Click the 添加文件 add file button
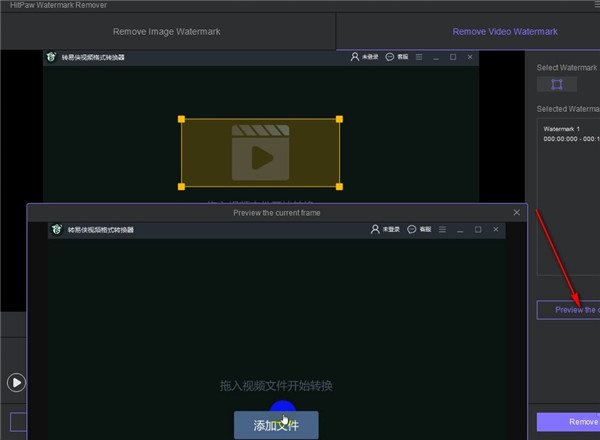Image resolution: width=600 pixels, height=440 pixels. click(276, 425)
